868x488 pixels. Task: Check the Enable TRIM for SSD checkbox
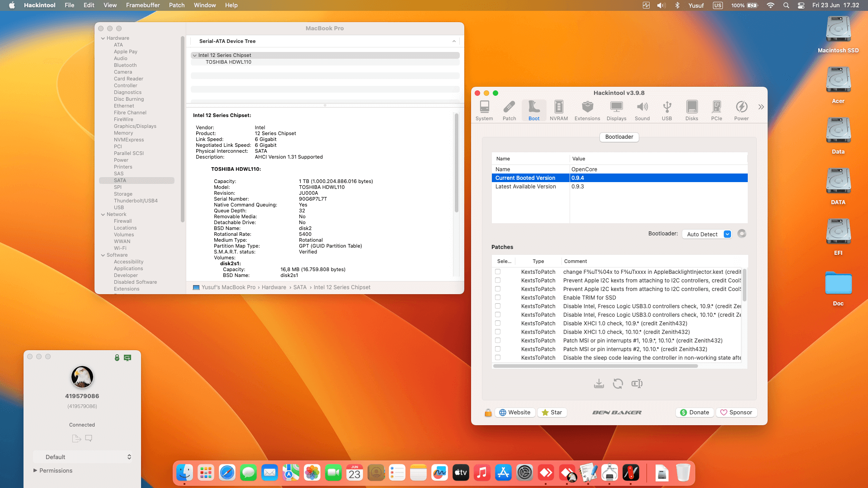(x=498, y=297)
